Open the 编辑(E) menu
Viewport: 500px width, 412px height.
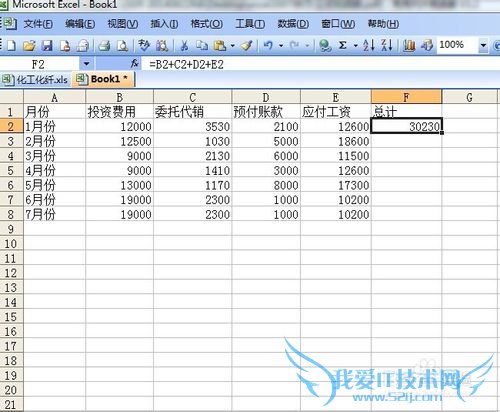[80, 24]
